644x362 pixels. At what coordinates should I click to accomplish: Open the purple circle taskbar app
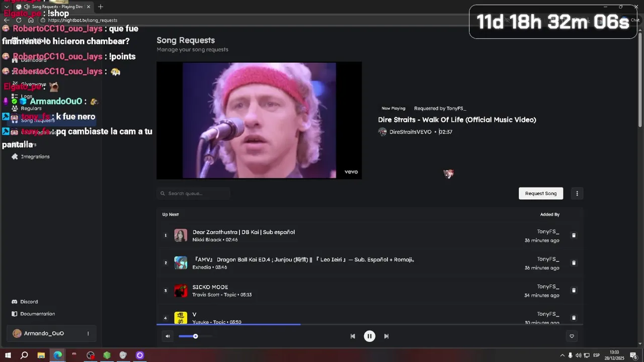(x=140, y=355)
